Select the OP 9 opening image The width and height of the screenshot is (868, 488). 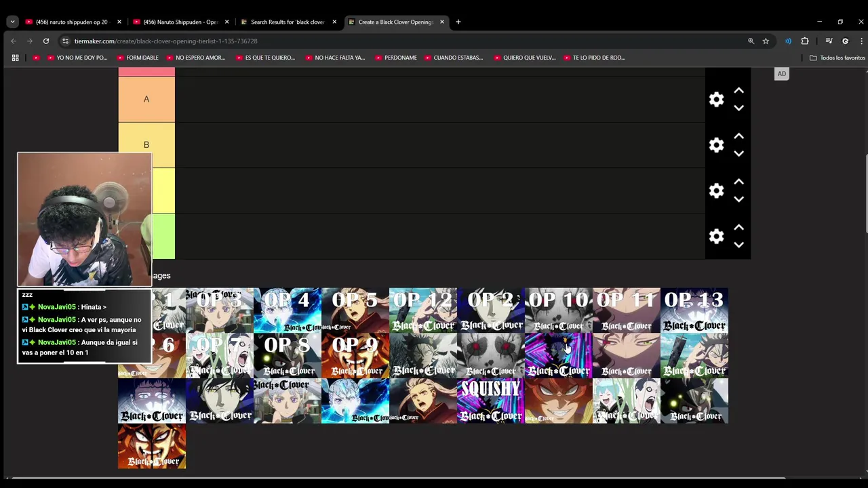click(355, 355)
